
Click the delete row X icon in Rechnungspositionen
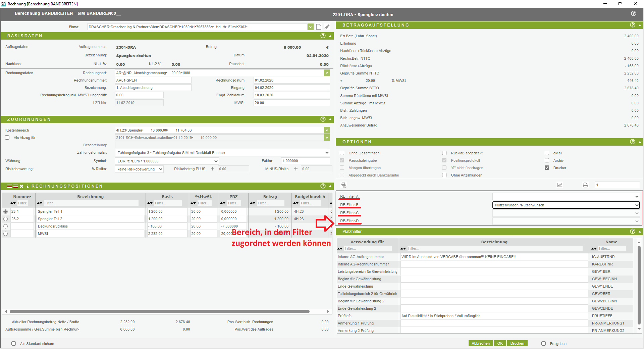(21, 186)
